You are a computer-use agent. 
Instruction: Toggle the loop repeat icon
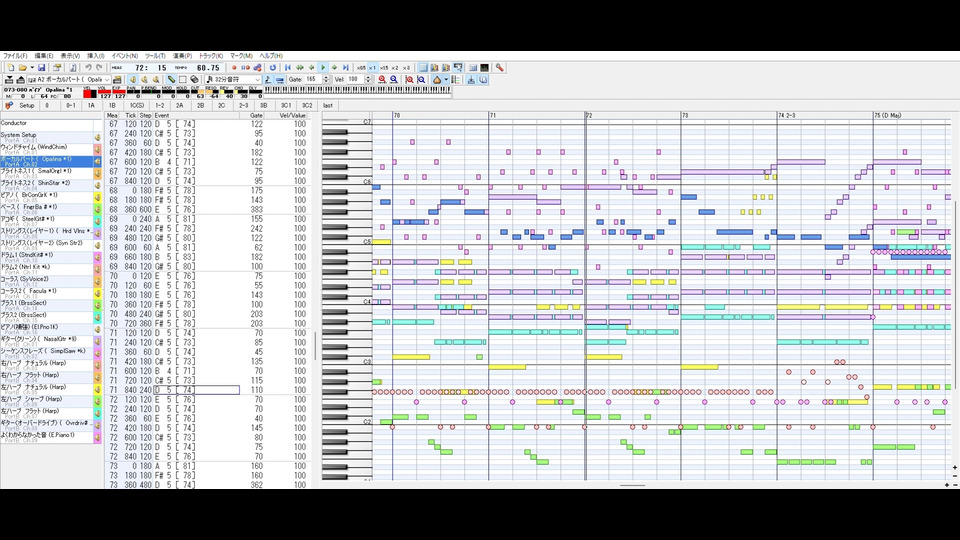(273, 68)
